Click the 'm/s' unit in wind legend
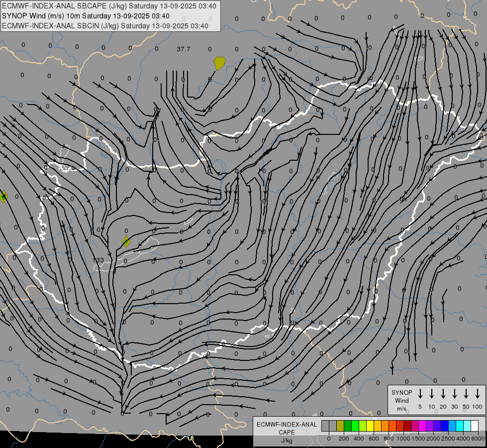 point(401,409)
